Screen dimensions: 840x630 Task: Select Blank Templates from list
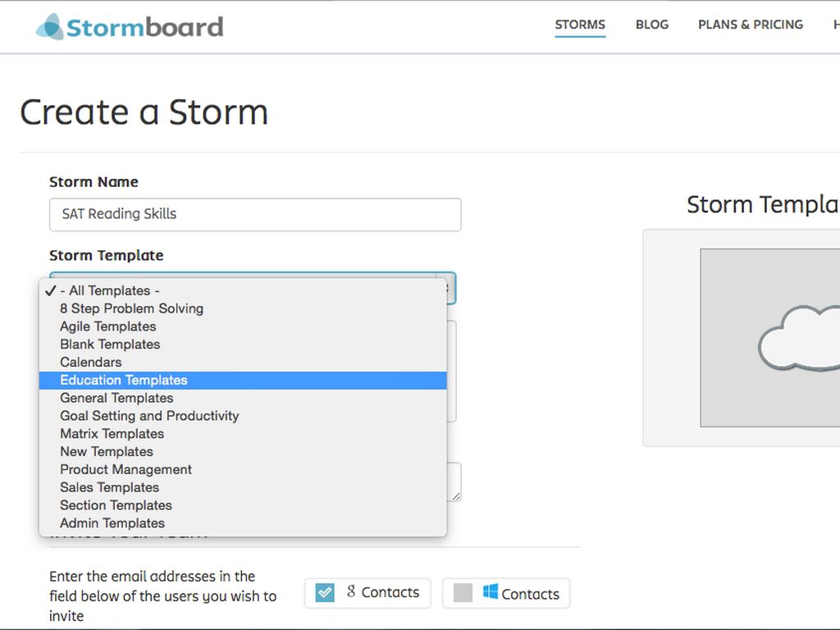(110, 345)
